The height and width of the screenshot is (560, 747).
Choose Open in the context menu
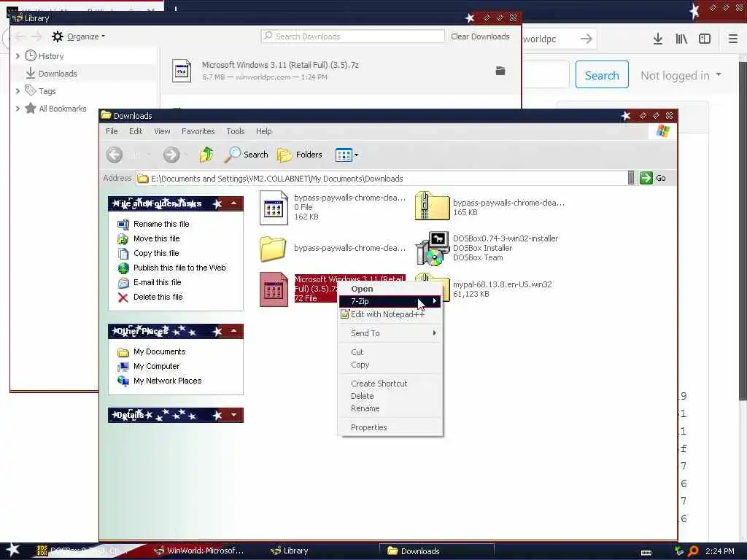[390, 289]
